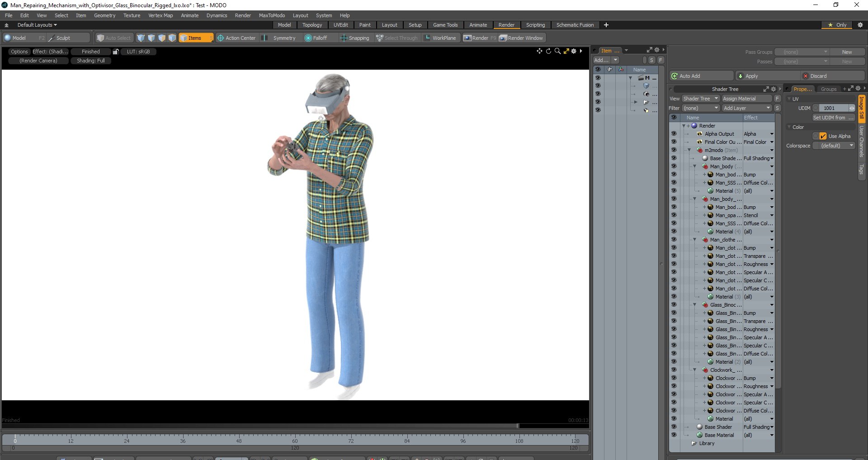Screen dimensions: 868x460
Task: Open the Texture menu
Action: pyautogui.click(x=132, y=15)
